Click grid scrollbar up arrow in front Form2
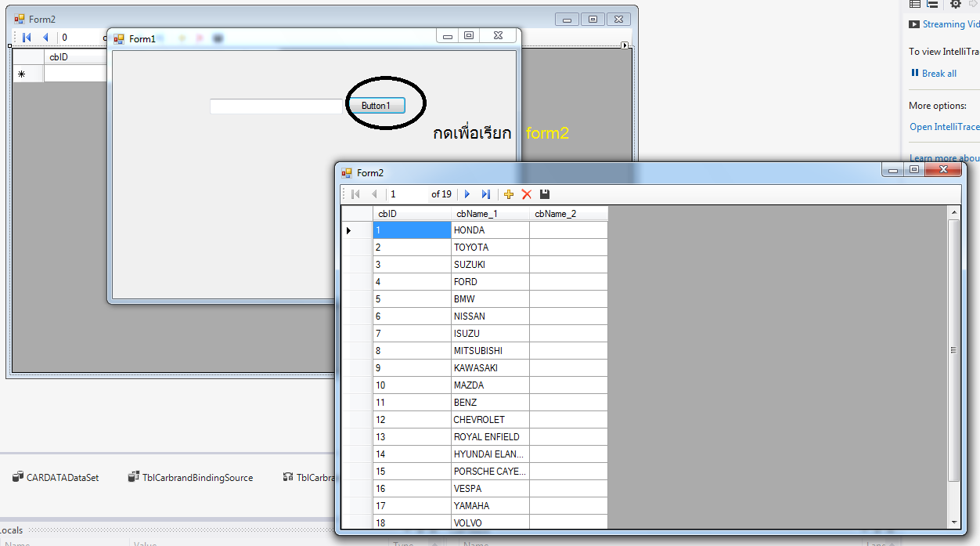 click(953, 212)
